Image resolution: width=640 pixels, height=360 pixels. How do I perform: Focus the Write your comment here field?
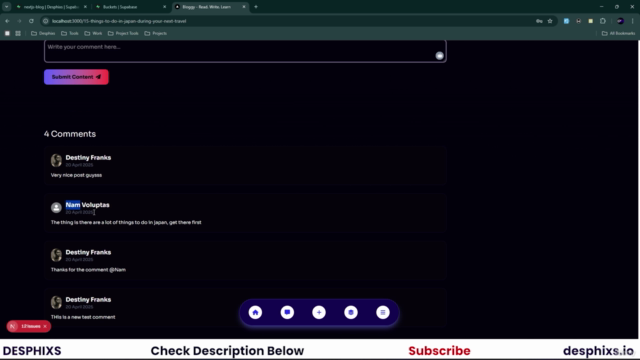click(x=245, y=51)
